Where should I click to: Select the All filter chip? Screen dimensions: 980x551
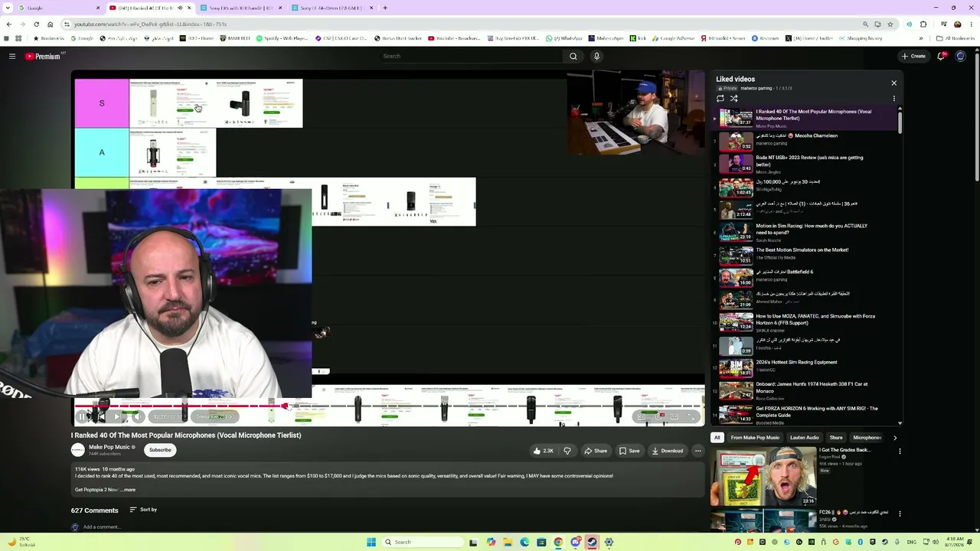click(717, 438)
